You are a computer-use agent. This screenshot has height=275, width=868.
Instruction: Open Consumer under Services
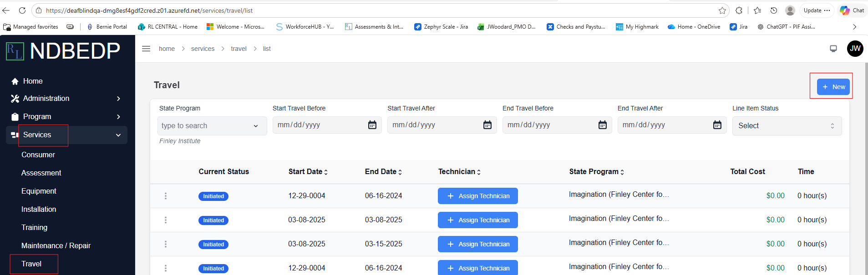(x=38, y=155)
